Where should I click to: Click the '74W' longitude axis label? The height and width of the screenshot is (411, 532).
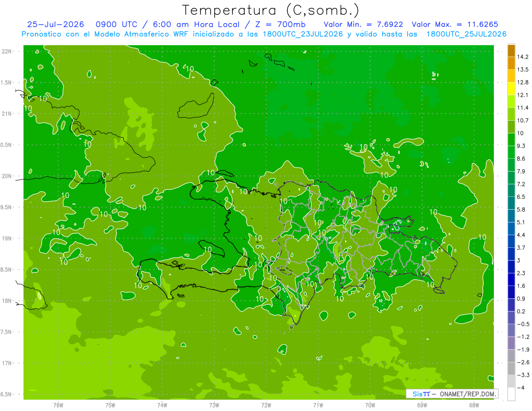coord(162,405)
